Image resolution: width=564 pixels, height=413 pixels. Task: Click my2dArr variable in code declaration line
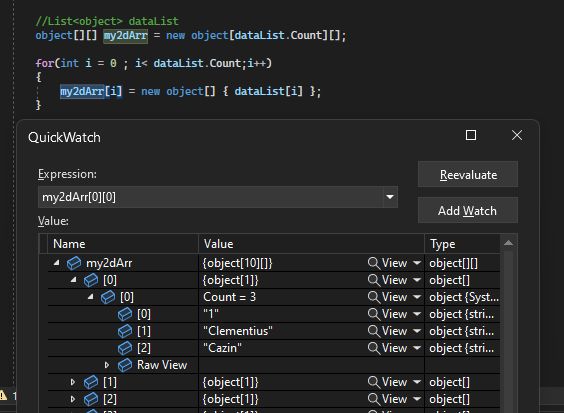tap(126, 36)
